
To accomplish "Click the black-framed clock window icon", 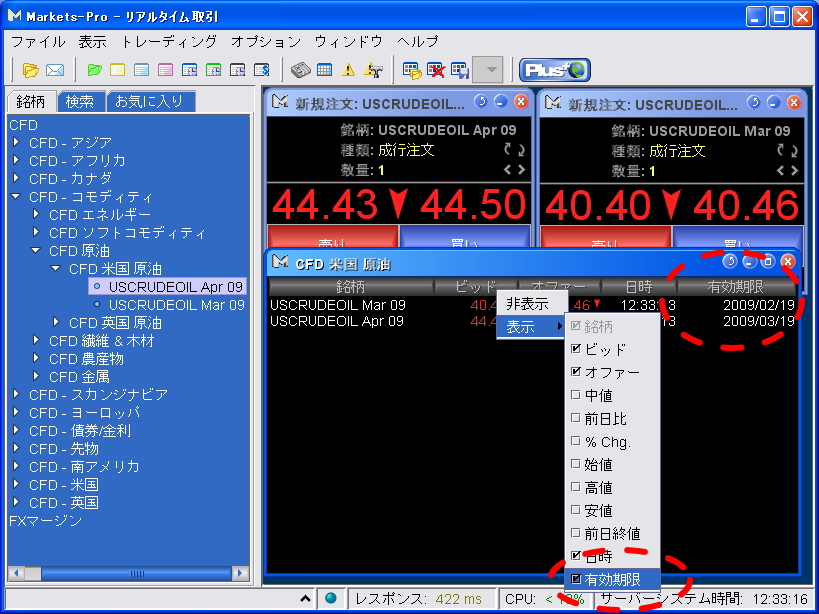I will [x=238, y=70].
